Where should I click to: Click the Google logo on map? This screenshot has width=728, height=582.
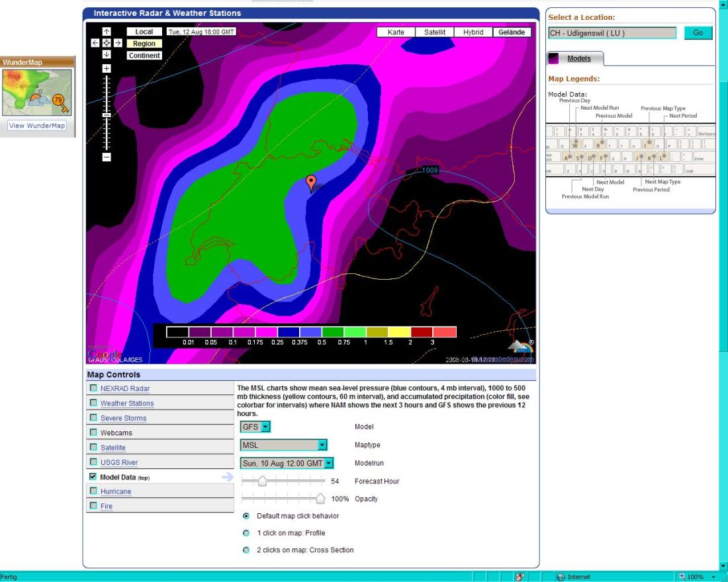[x=105, y=355]
